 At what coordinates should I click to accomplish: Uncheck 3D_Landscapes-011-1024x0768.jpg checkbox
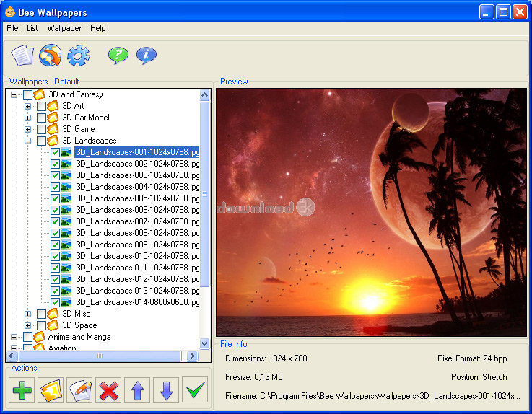point(56,268)
